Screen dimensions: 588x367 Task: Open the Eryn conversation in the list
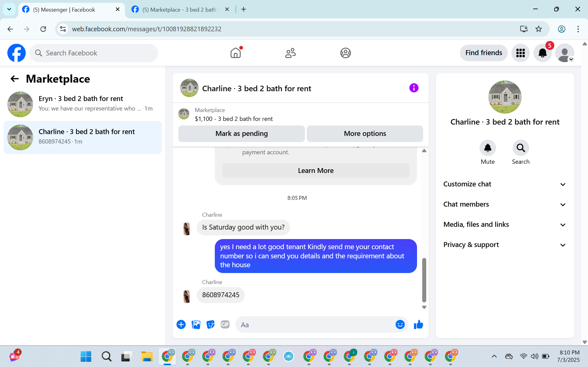[83, 104]
